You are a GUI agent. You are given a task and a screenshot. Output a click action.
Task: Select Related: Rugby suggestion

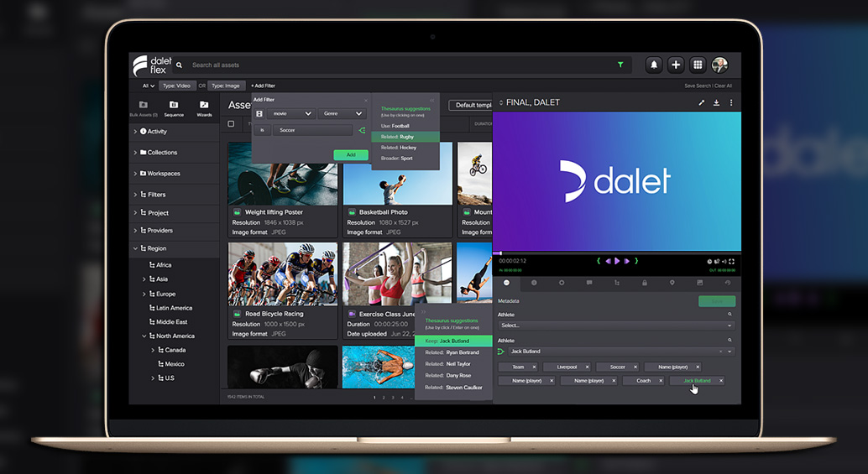click(x=405, y=137)
